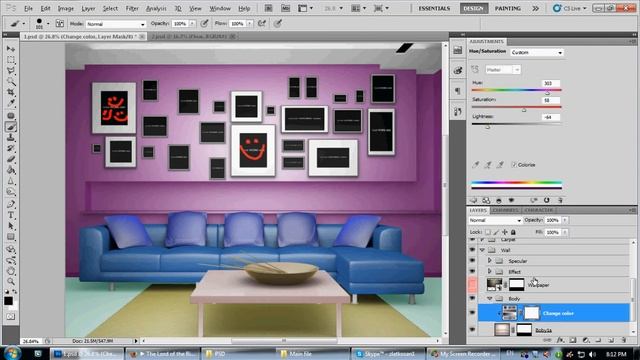Reset the Hue/Saturation adjustment defaults

click(547, 200)
